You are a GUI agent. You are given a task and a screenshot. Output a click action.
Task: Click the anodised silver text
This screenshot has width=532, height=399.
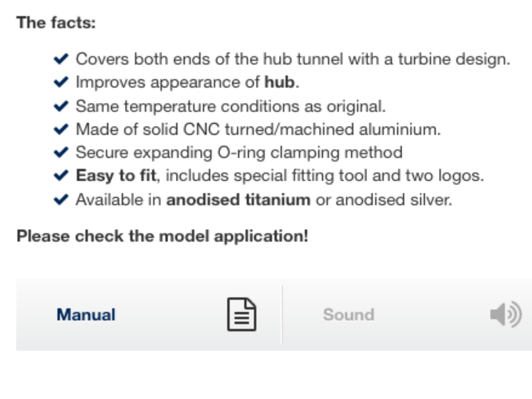pyautogui.click(x=394, y=199)
